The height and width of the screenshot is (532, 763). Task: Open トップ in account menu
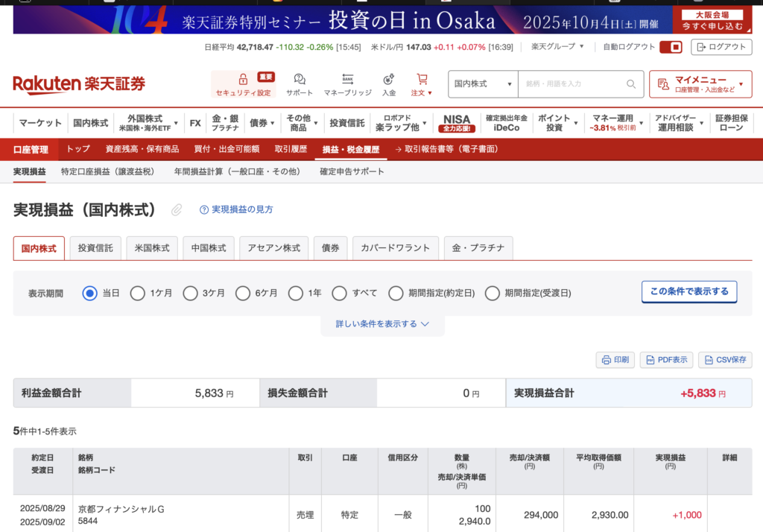(x=77, y=150)
